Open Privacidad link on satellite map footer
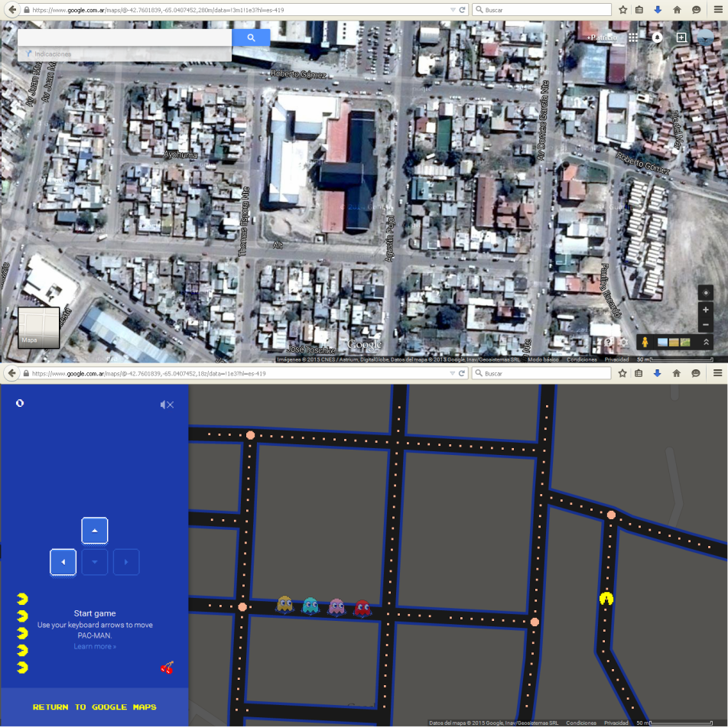The height and width of the screenshot is (728, 728). [616, 359]
